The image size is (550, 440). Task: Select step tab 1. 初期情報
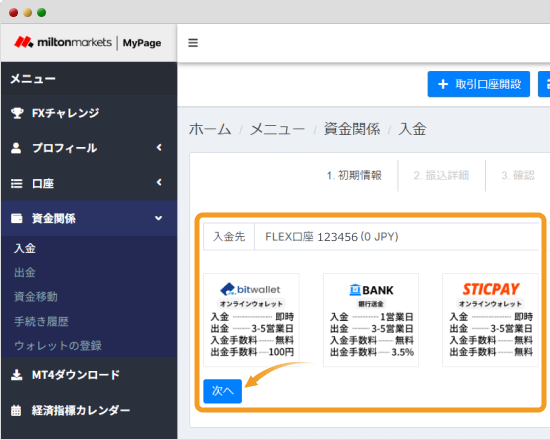[x=354, y=175]
